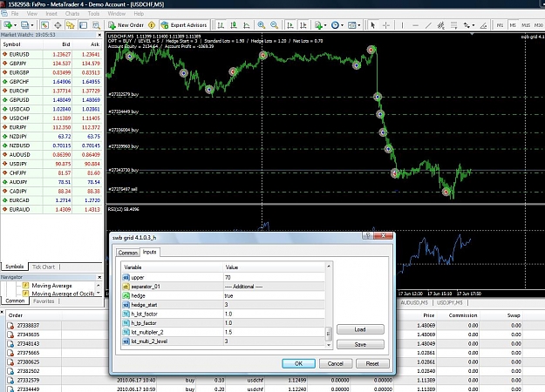Click the New Order toolbar button
This screenshot has height=392, width=545.
[x=126, y=25]
